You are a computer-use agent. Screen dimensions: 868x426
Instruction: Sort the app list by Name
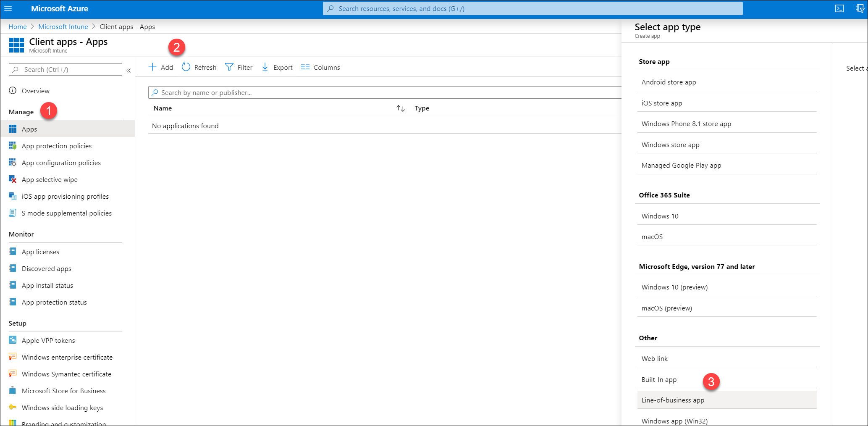(x=163, y=108)
